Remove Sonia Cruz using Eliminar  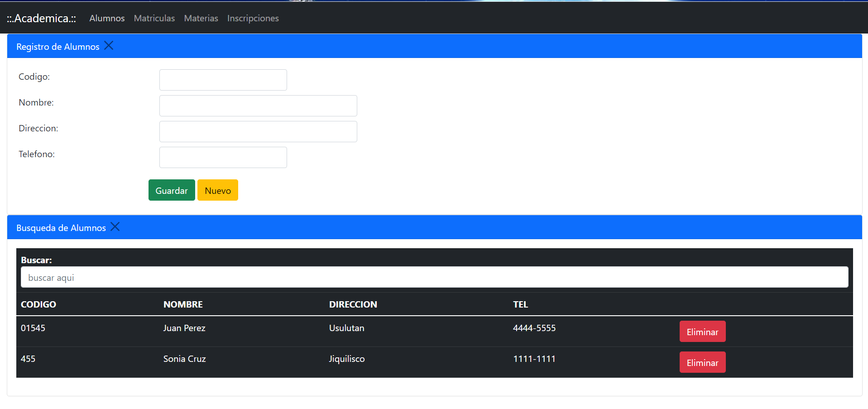coord(702,362)
